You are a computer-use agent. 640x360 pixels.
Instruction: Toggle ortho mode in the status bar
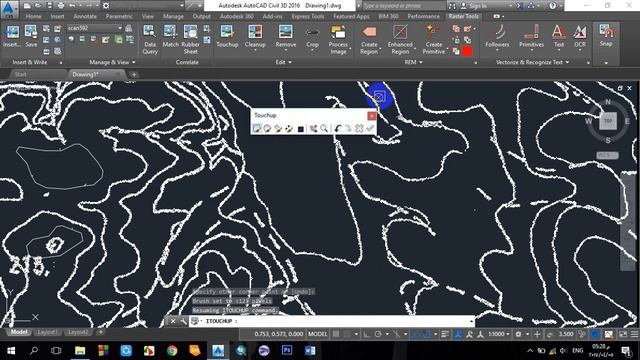367,334
